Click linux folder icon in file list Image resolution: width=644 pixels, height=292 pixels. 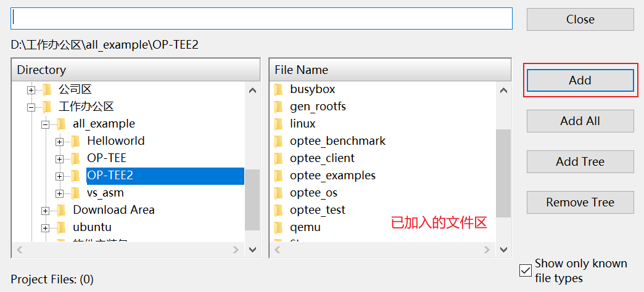pos(278,124)
